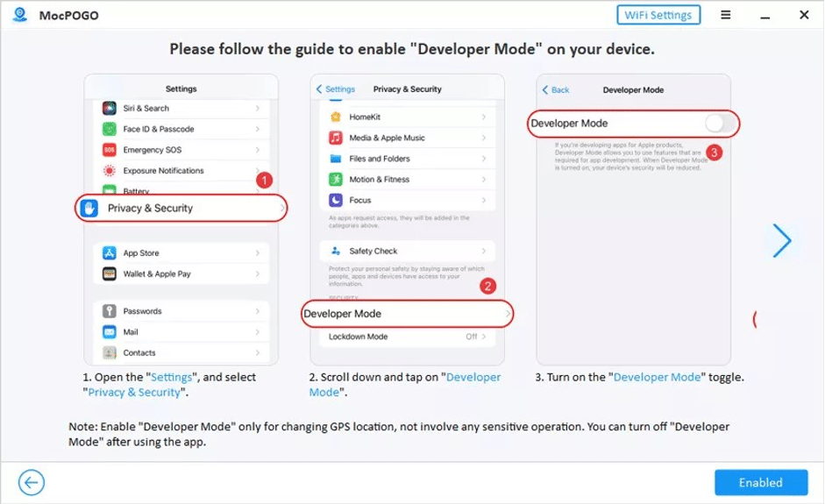
Task: Tap Back in the Developer Mode screen
Action: pos(556,89)
